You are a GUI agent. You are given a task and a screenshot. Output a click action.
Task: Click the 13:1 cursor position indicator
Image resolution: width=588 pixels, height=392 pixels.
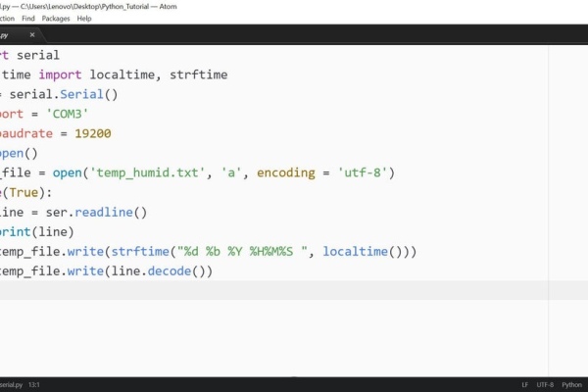[34, 385]
